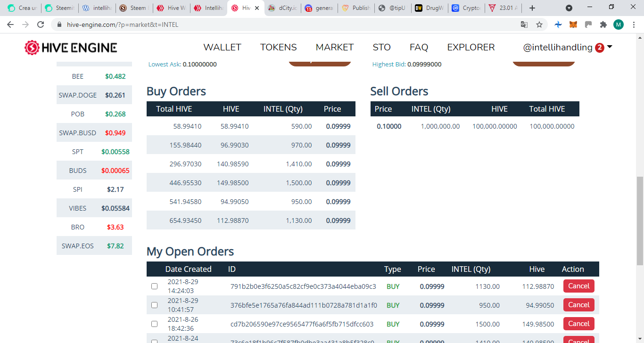
Task: Select the BRO token row
Action: (94, 227)
